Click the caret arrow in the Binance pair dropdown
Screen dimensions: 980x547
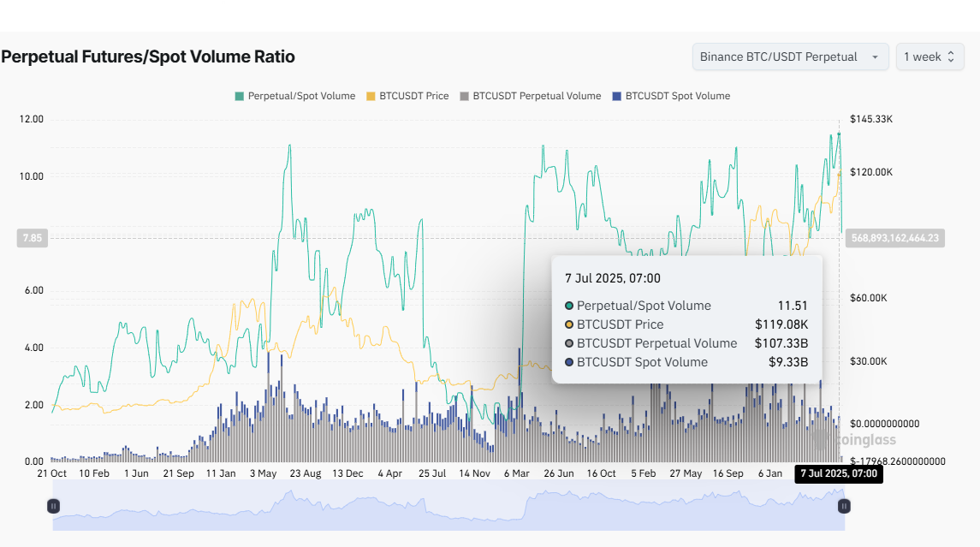pos(875,57)
